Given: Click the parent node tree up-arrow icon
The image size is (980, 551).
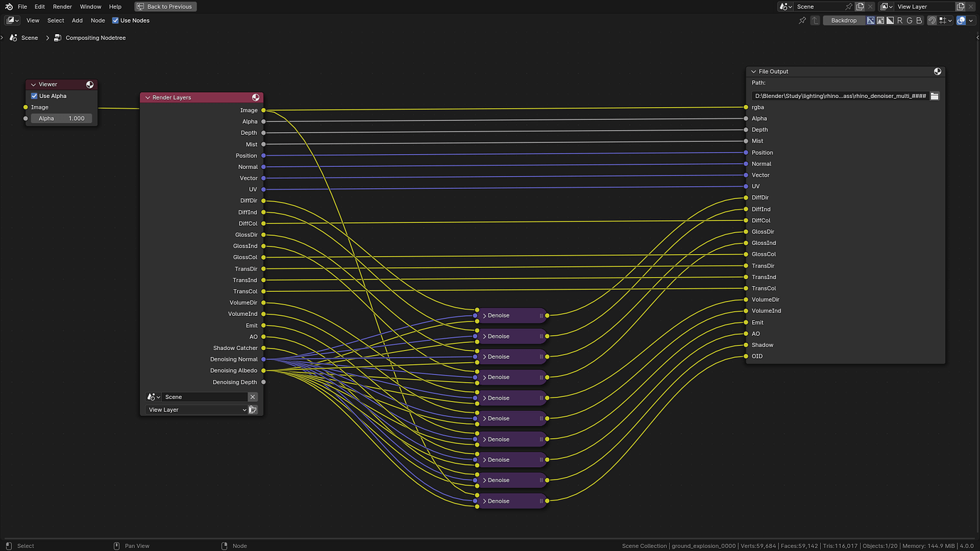Looking at the screenshot, I should 815,21.
